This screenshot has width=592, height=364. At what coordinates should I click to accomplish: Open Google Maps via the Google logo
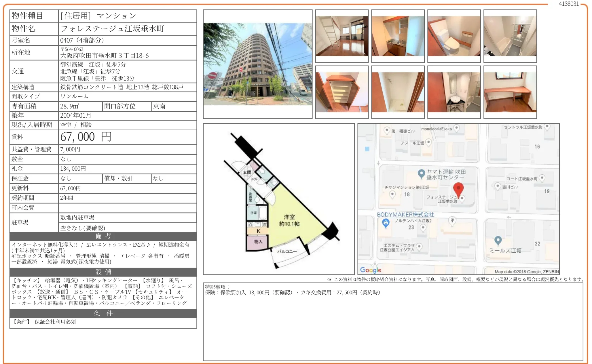pyautogui.click(x=371, y=270)
